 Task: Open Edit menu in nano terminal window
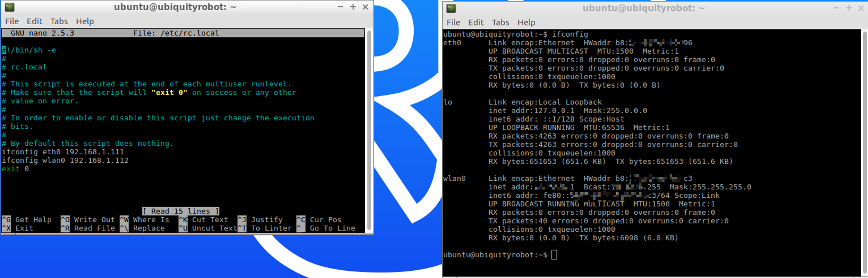point(34,21)
